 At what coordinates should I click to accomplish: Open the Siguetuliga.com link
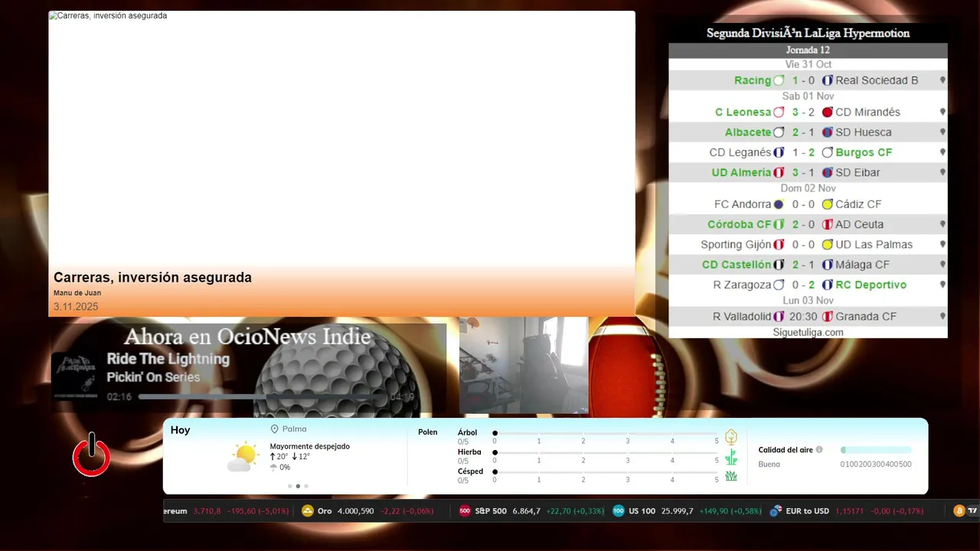tap(808, 332)
